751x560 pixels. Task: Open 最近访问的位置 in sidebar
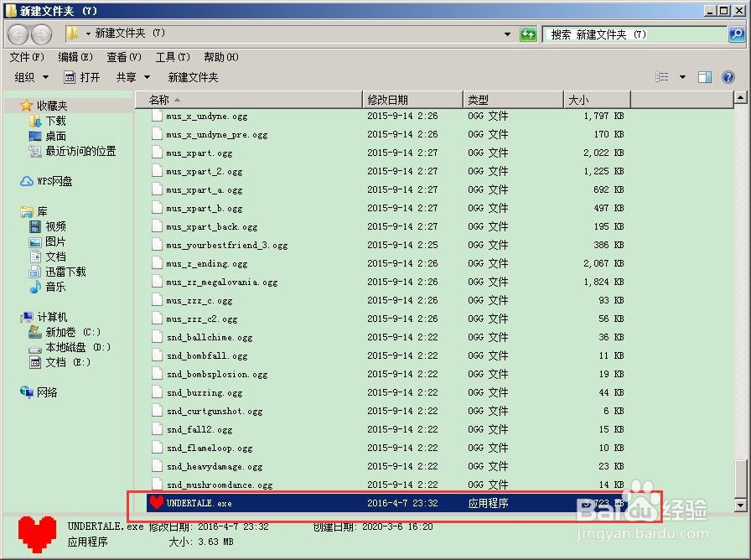80,152
